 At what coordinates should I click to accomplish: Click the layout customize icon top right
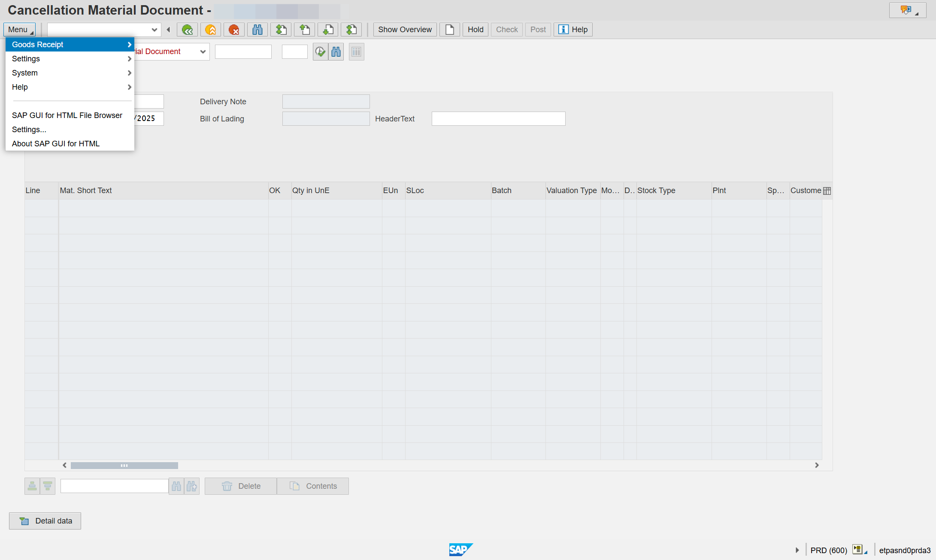(x=908, y=10)
